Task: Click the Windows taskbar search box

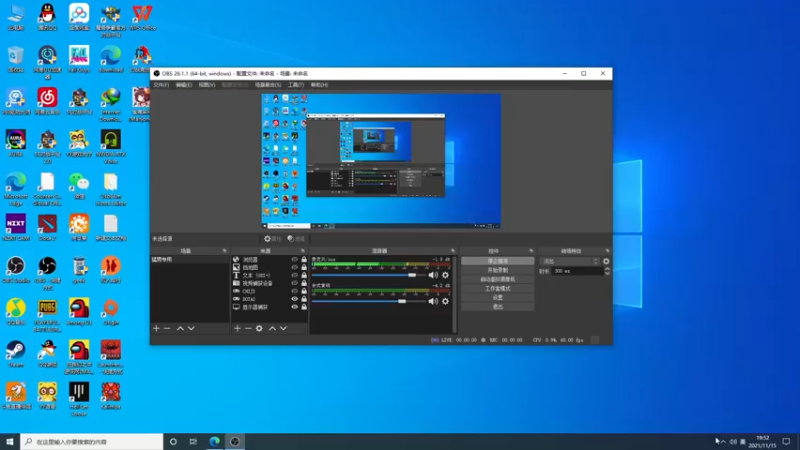Action: pos(92,442)
